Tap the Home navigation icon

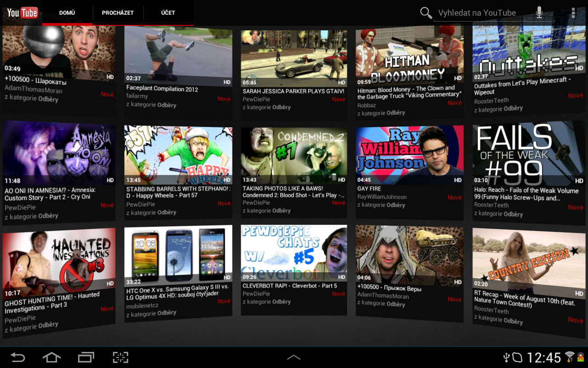(51, 357)
